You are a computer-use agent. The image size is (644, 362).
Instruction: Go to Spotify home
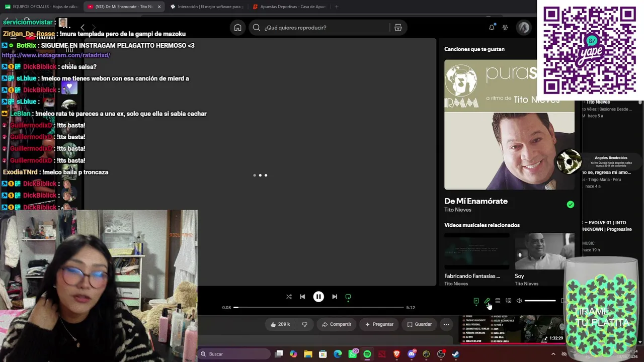[x=237, y=28]
